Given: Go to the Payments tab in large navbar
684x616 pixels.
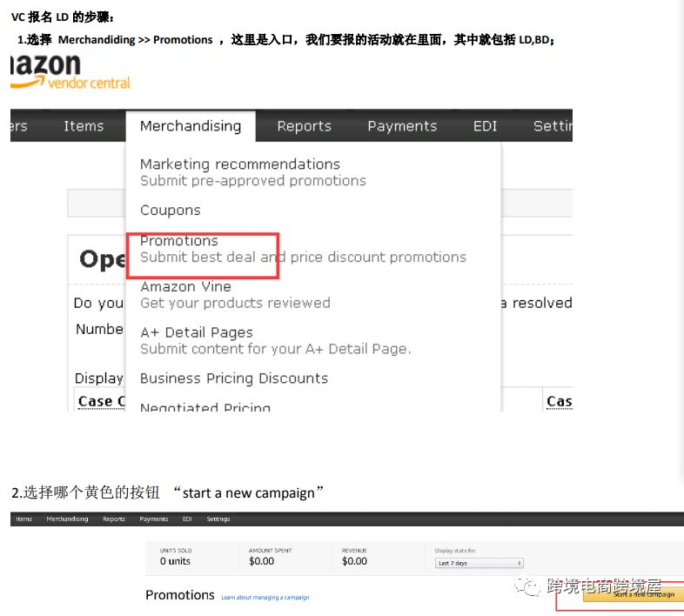Looking at the screenshot, I should [402, 126].
